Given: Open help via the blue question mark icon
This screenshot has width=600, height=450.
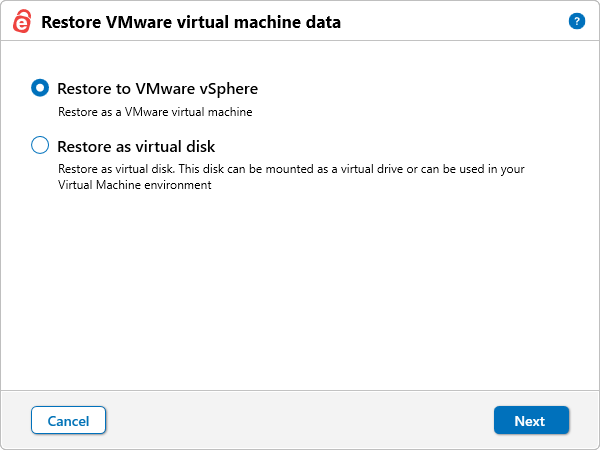Looking at the screenshot, I should 576,21.
